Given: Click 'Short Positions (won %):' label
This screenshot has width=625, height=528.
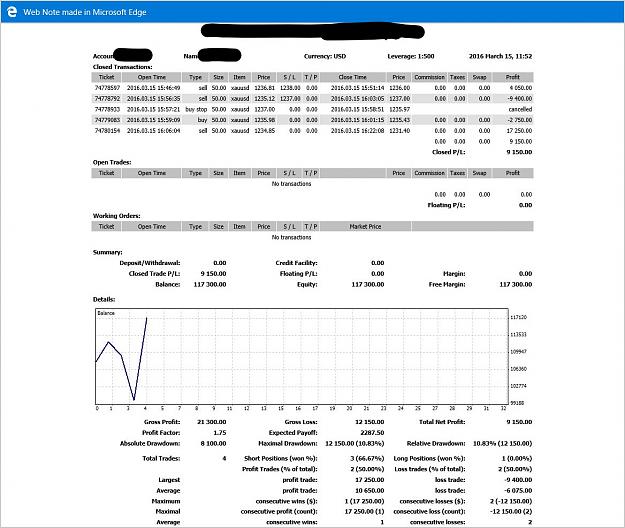Looking at the screenshot, I should (x=281, y=459).
